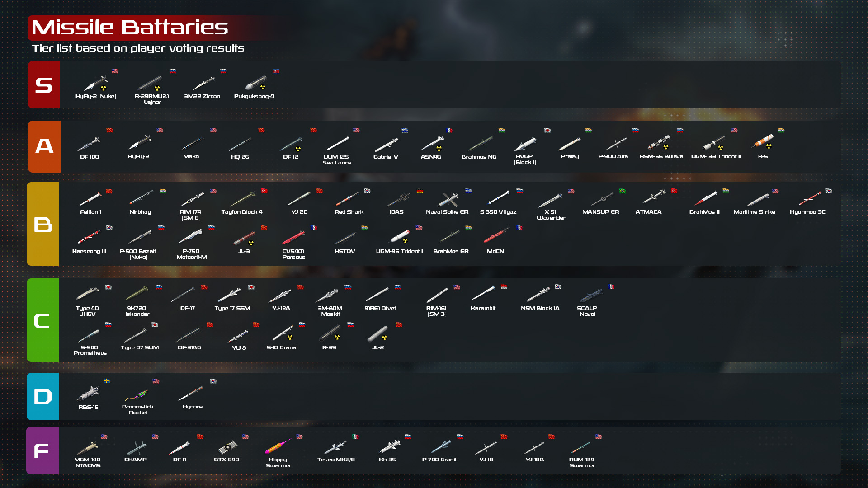Select the blue D tier label

click(x=43, y=396)
